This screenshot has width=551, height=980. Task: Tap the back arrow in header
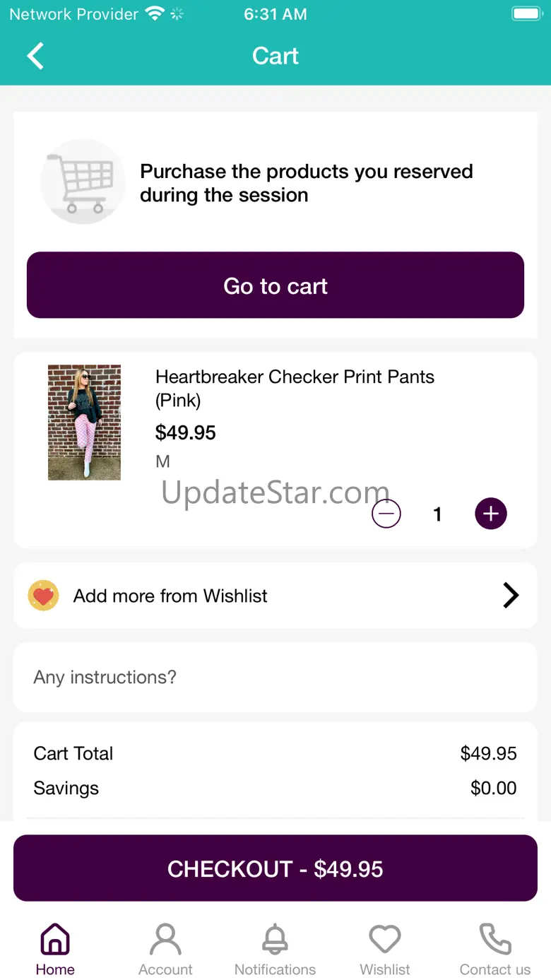35,56
